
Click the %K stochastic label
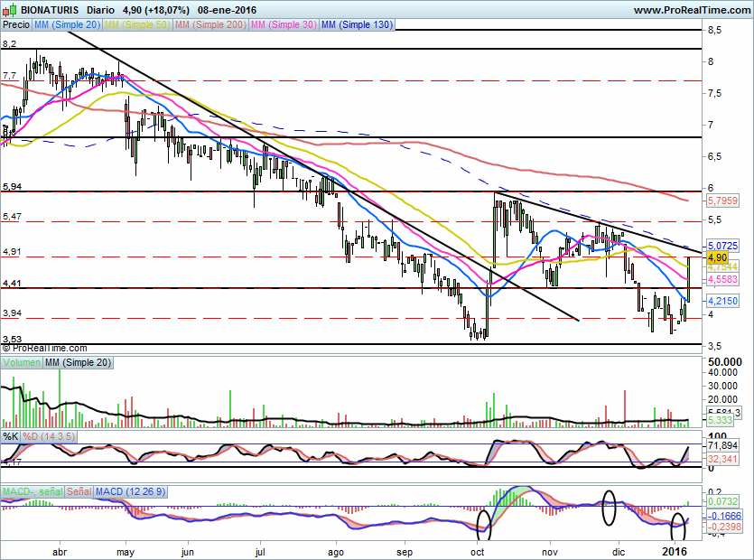11,437
